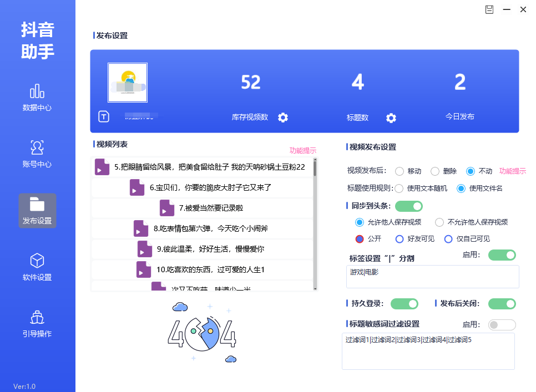
Task: Click video file icon for 10.吃喜欢的东西
Action: (144, 269)
